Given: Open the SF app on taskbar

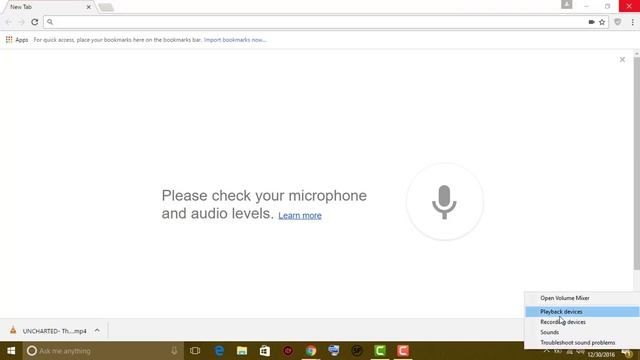Looking at the screenshot, I should (x=357, y=351).
